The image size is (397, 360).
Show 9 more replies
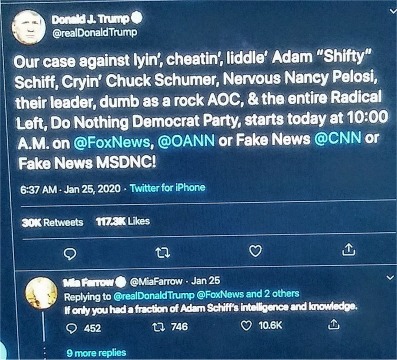click(96, 353)
